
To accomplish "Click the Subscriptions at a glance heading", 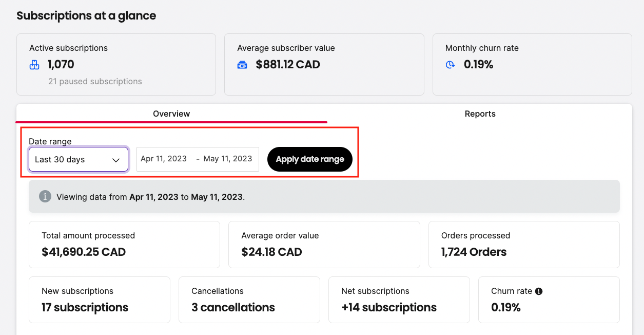I will pyautogui.click(x=86, y=16).
